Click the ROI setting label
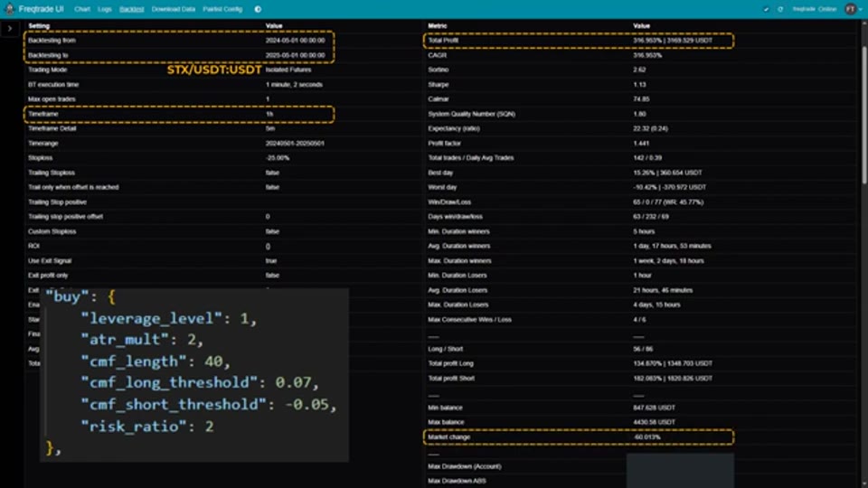868x488 pixels. point(33,246)
